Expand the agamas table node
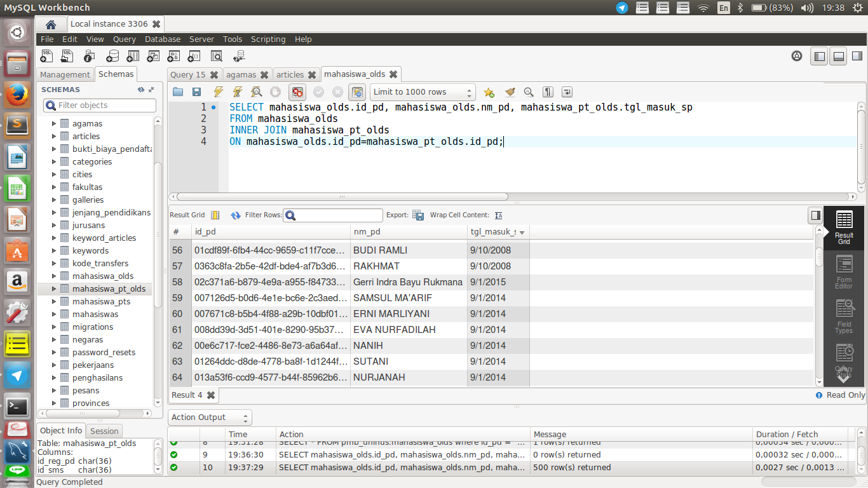 pos(53,124)
